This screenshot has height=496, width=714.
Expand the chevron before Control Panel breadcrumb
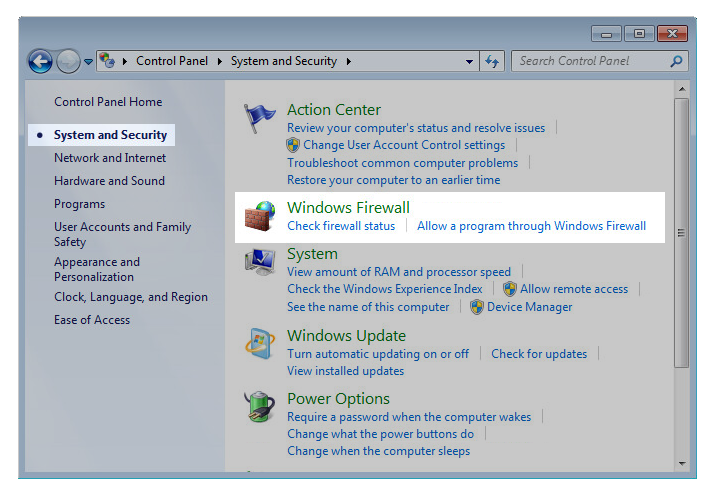[125, 61]
